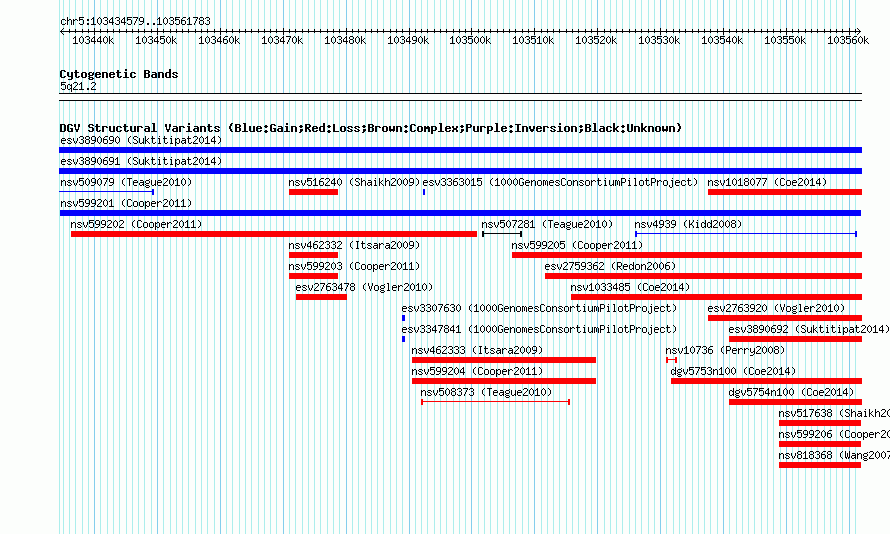Open nsv517638 (Shaikh) label
This screenshot has width=890, height=534.
834,413
